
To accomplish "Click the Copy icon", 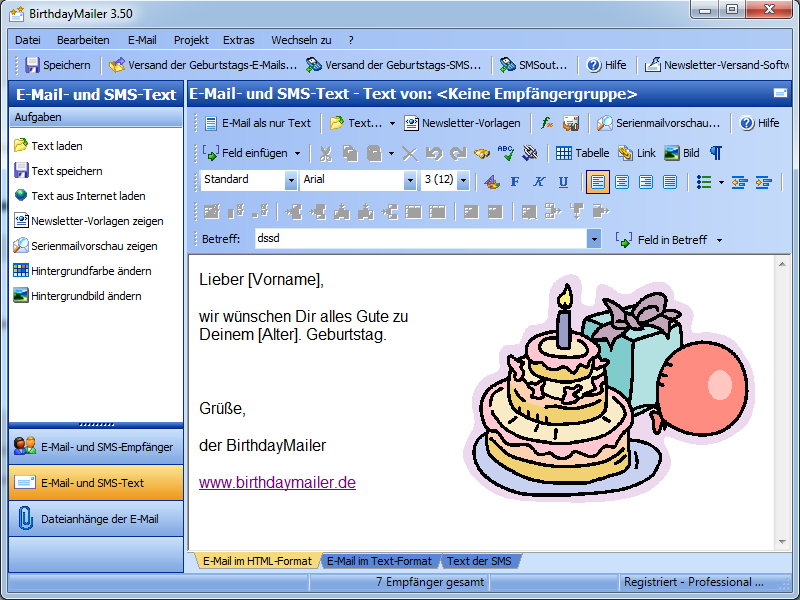I will pos(350,153).
